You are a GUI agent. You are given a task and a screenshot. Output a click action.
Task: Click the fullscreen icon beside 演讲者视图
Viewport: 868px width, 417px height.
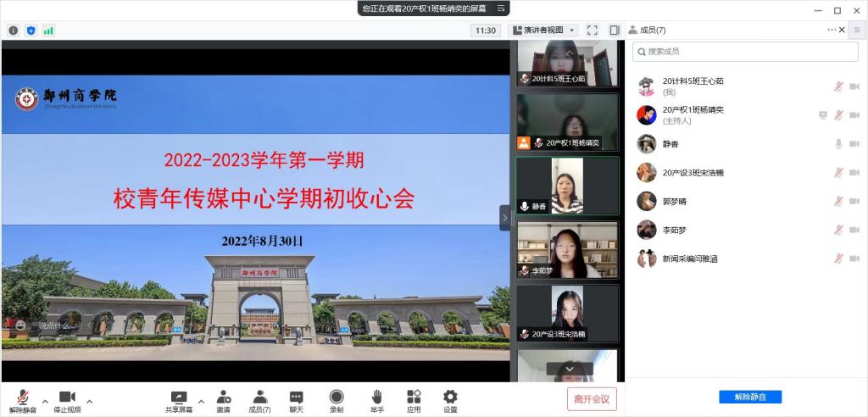[x=593, y=30]
